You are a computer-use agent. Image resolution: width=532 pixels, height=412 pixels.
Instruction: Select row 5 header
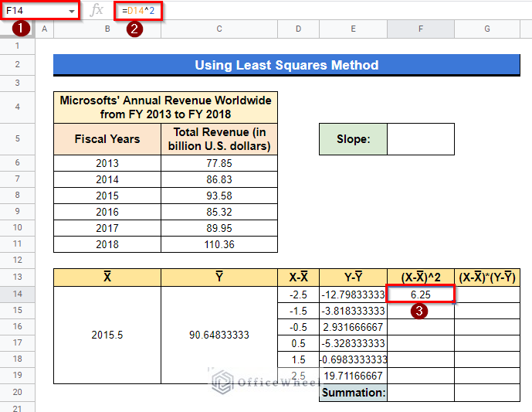click(x=17, y=138)
